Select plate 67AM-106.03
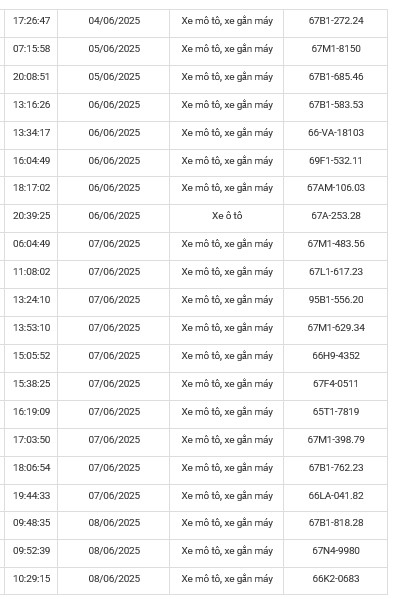 (336, 188)
